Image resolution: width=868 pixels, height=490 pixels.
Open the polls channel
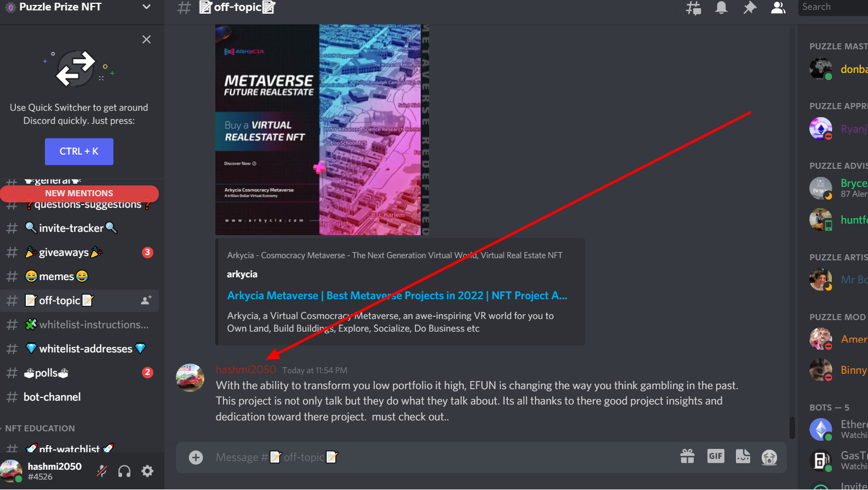[x=79, y=373]
